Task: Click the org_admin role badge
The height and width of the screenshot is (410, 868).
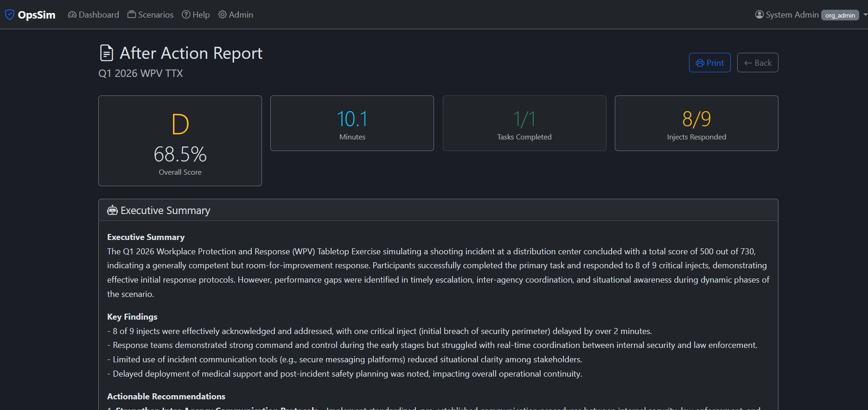Action: [x=840, y=15]
